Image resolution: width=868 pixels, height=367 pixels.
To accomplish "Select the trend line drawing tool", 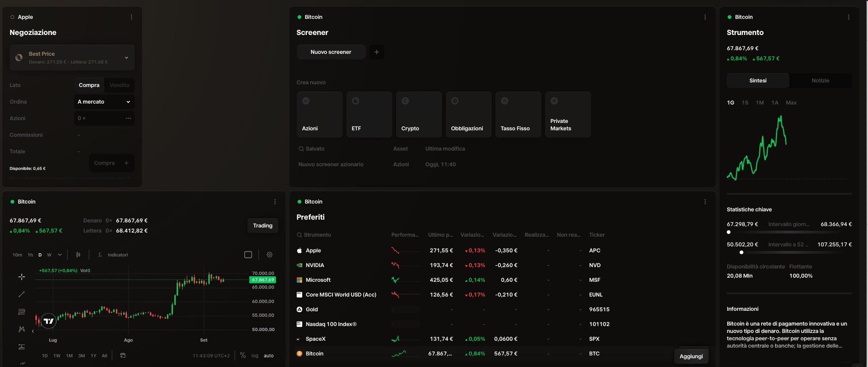I will coord(22,294).
